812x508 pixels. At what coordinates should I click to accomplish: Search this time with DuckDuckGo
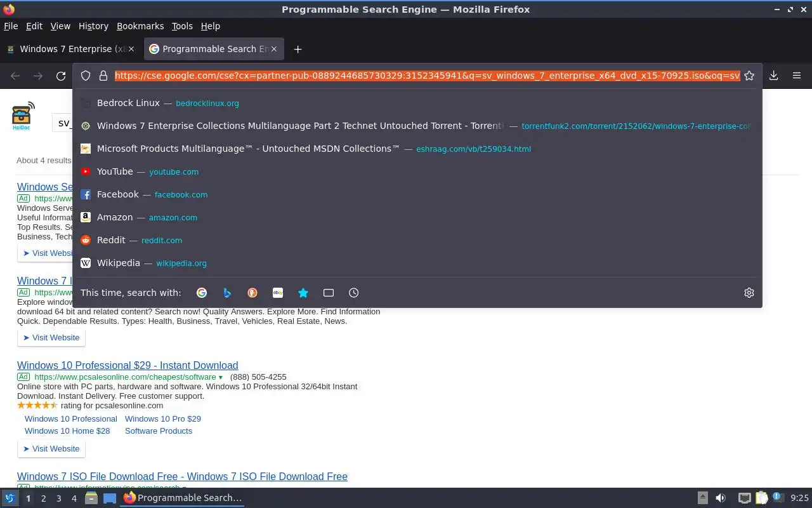[x=252, y=293]
